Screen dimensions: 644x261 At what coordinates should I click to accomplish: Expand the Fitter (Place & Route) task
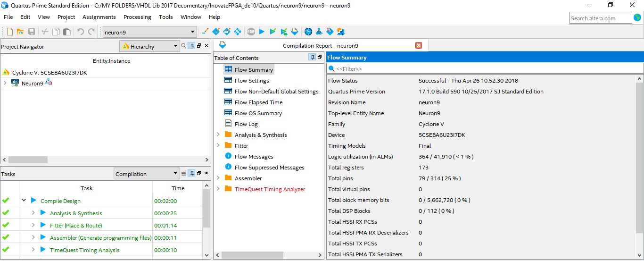tap(33, 225)
